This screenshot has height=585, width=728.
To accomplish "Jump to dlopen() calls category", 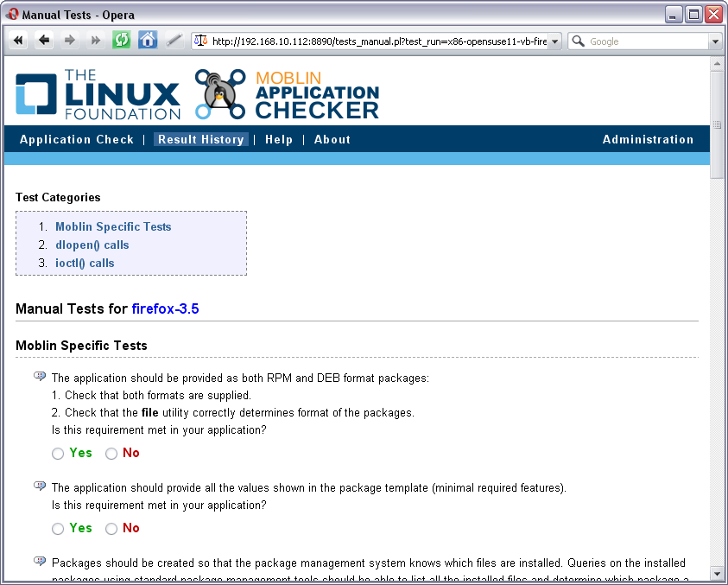I will click(x=92, y=245).
